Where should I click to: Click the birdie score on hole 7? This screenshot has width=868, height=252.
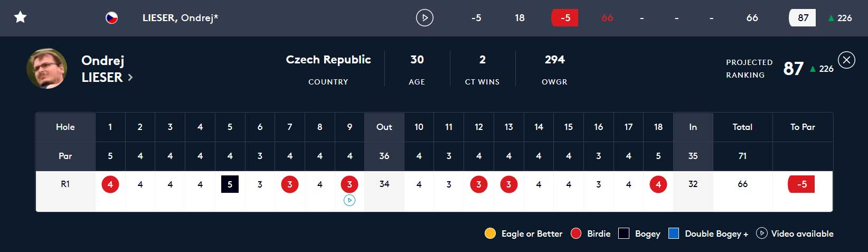pos(290,184)
